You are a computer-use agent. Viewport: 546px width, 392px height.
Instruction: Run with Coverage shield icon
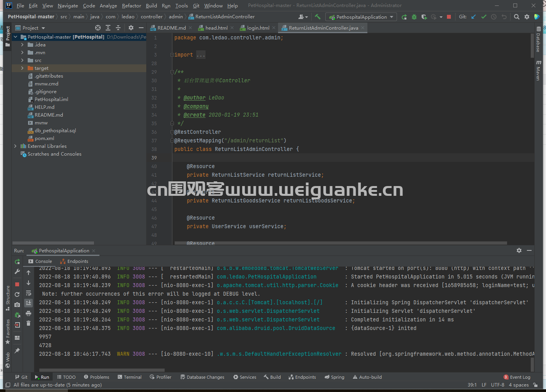[424, 17]
